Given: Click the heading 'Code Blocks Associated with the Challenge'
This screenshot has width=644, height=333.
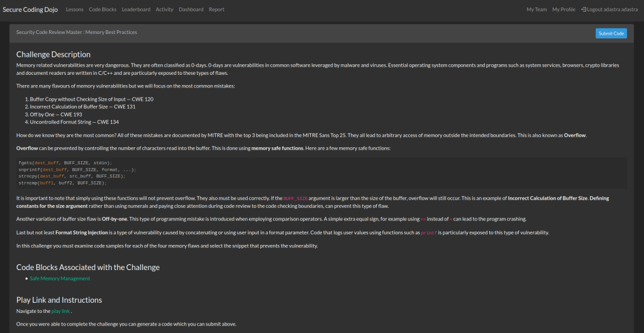Looking at the screenshot, I should [88, 268].
